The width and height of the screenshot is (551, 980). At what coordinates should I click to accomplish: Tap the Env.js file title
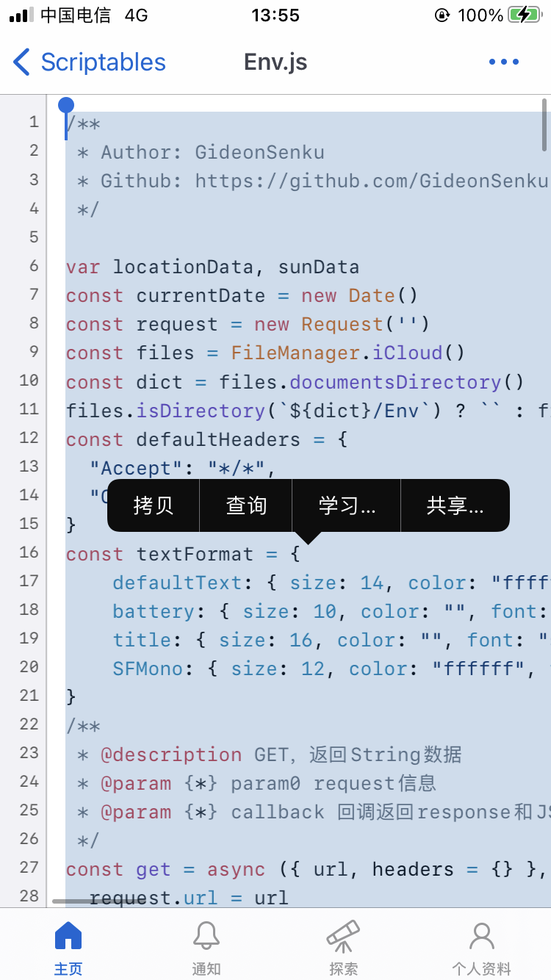tap(275, 62)
